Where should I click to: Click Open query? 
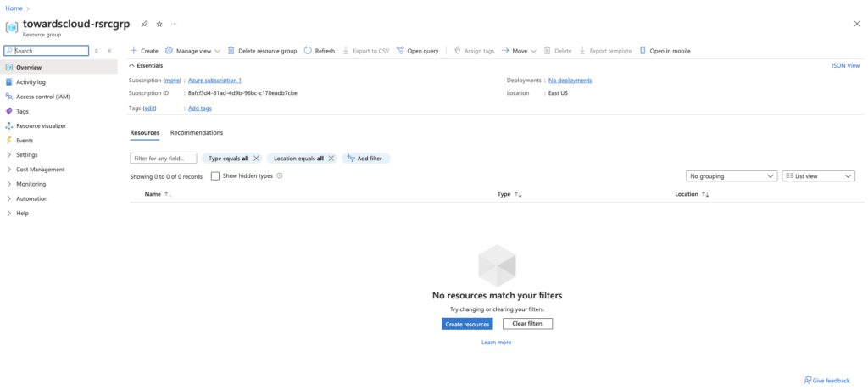tap(418, 51)
